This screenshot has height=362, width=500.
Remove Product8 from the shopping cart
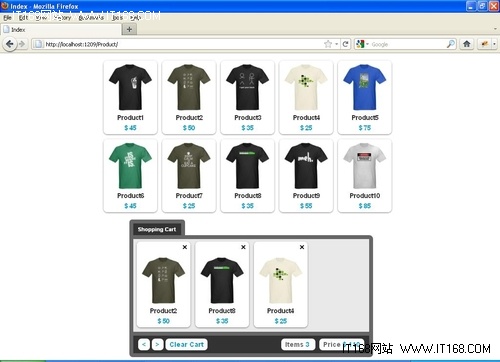[243, 247]
